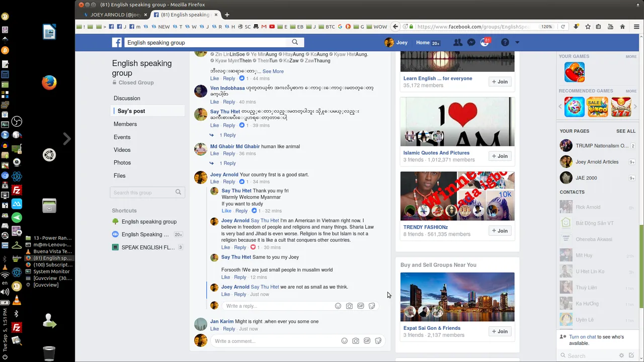Screen dimensions: 644x362
Task: Click sticker icon in Write a comment box
Action: (378, 341)
